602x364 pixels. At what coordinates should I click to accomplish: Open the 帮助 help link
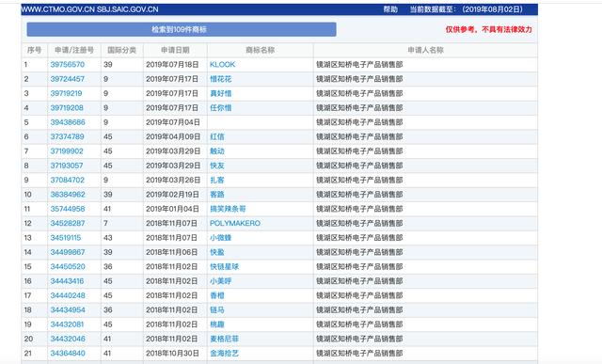click(390, 9)
